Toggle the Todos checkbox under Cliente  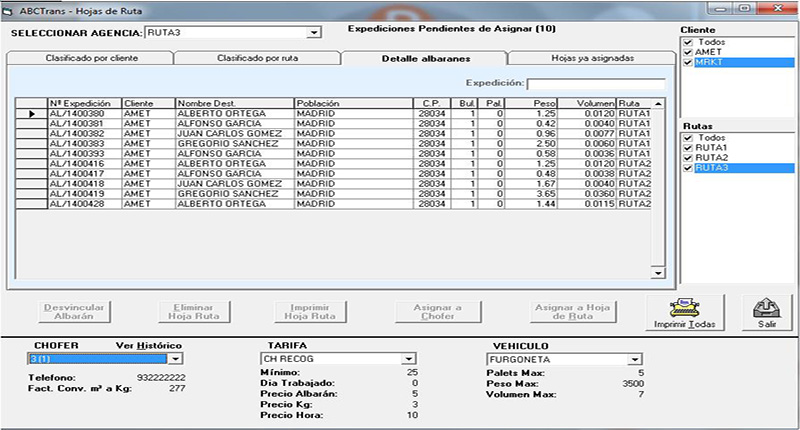click(688, 42)
